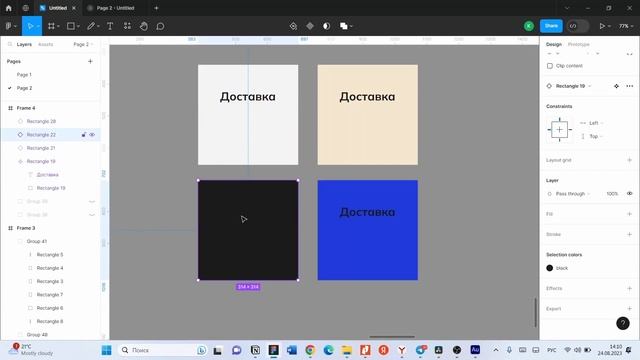The height and width of the screenshot is (360, 640).
Task: Open a new tab with plus
Action: pos(156,8)
